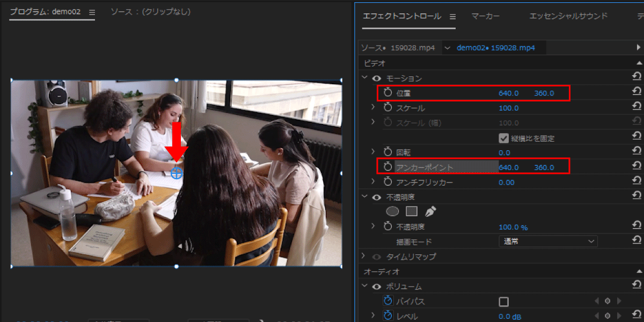Viewport: 644px width, 322px height.
Task: Expand the レベル property
Action: (373, 316)
